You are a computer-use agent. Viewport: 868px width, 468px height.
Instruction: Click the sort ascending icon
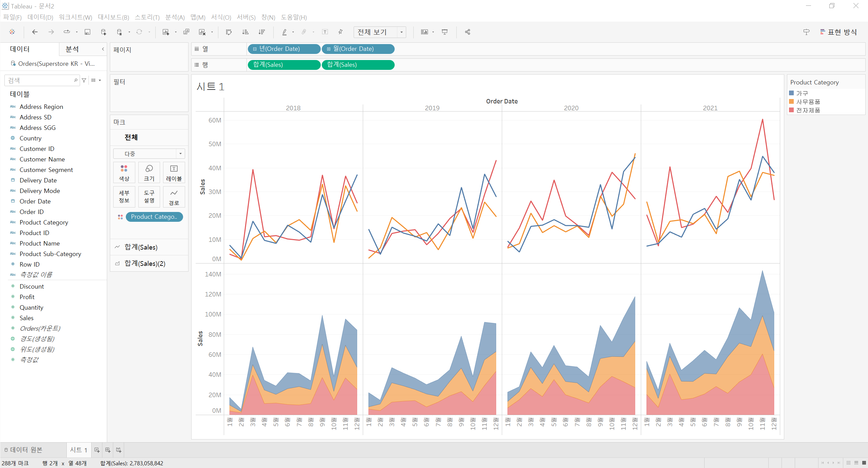click(x=245, y=32)
